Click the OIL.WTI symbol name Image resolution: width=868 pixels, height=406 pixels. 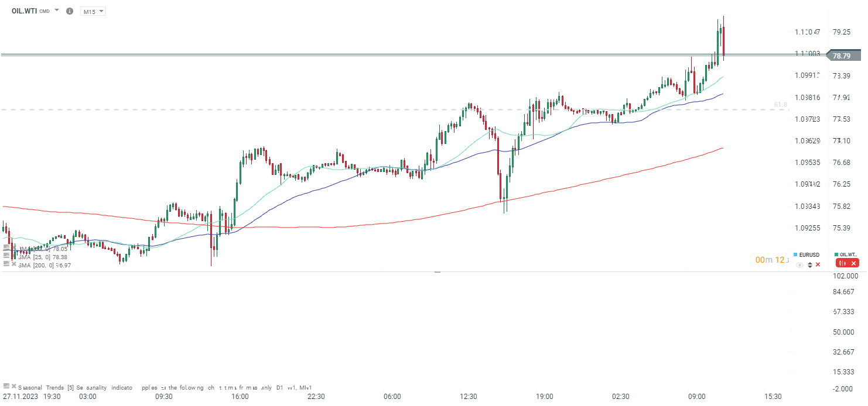click(25, 11)
